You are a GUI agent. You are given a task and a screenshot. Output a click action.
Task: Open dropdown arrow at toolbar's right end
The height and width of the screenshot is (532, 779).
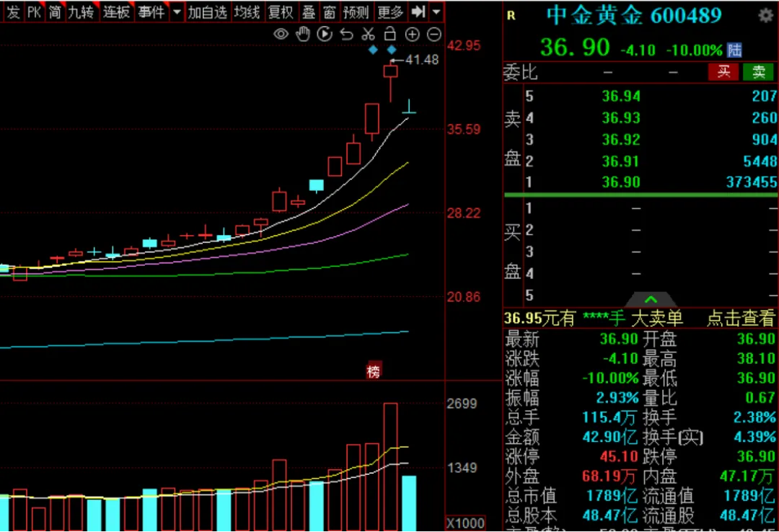tap(436, 12)
